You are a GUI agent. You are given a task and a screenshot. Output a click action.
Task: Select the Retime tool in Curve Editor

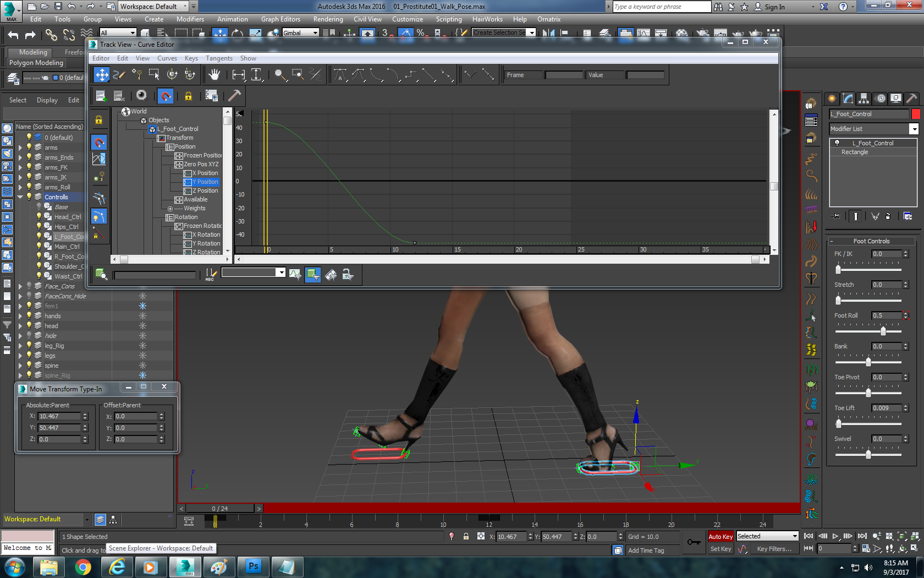click(172, 74)
